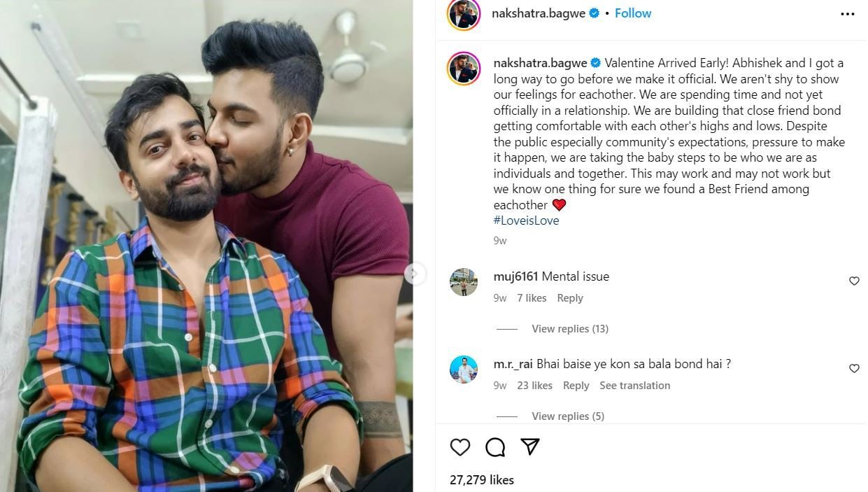Image resolution: width=868 pixels, height=492 pixels.
Task: Go to next photo with carousel arrow
Action: click(414, 274)
